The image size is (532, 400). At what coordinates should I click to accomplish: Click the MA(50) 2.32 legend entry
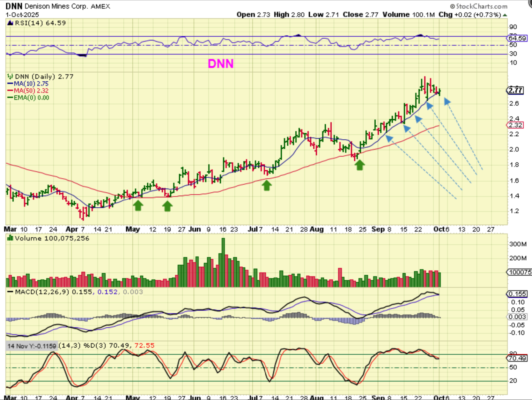tap(31, 91)
